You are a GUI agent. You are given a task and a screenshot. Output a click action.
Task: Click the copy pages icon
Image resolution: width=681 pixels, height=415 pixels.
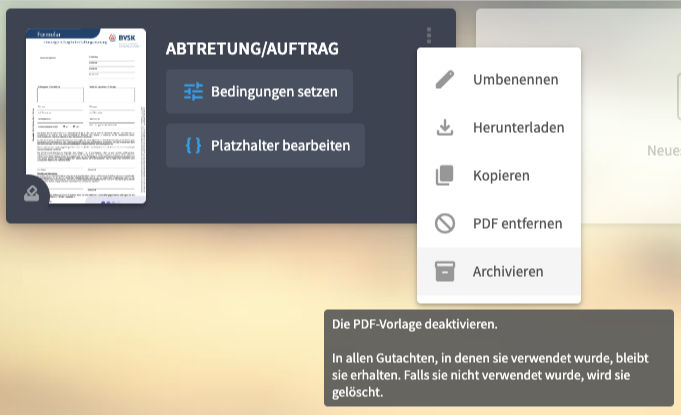(445, 175)
